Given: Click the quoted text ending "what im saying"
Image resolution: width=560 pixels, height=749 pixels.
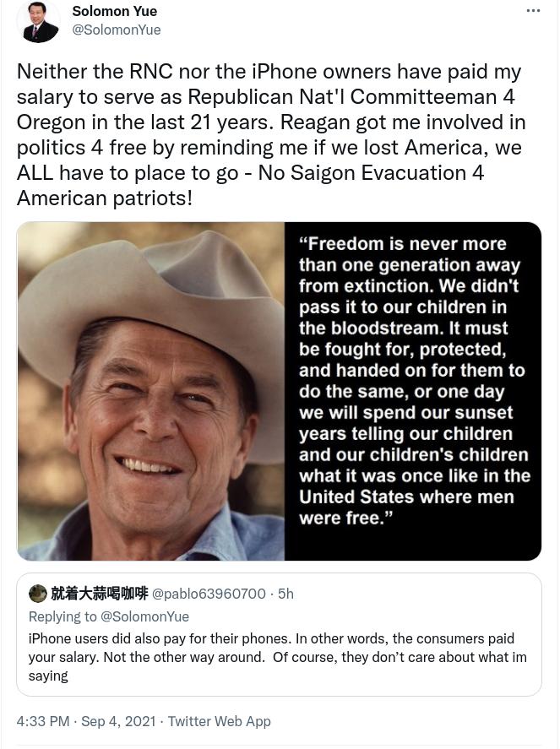Looking at the screenshot, I should click(x=278, y=657).
